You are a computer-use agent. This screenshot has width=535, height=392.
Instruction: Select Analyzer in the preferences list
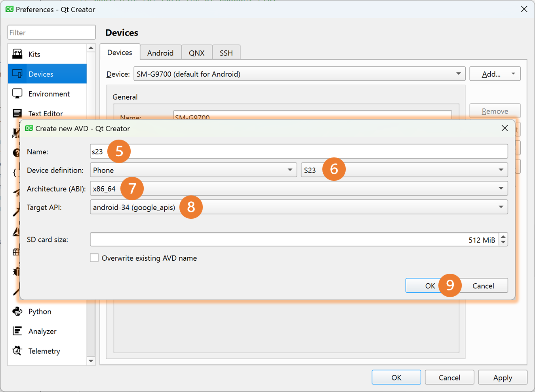[47, 331]
